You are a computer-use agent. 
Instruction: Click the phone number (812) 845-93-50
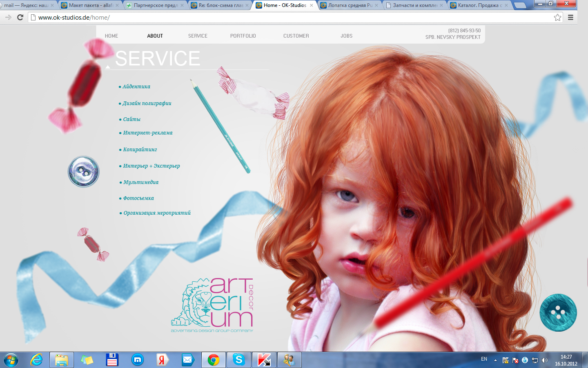click(464, 31)
